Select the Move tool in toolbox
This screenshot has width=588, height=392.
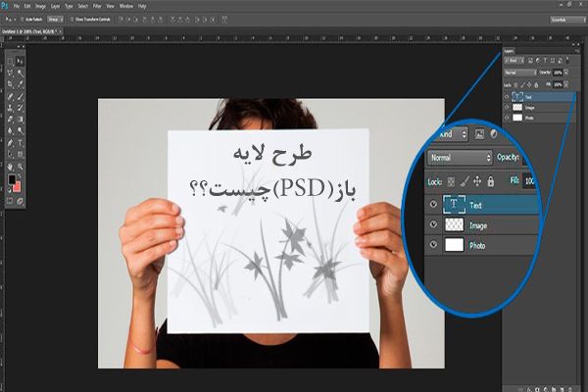(x=21, y=61)
